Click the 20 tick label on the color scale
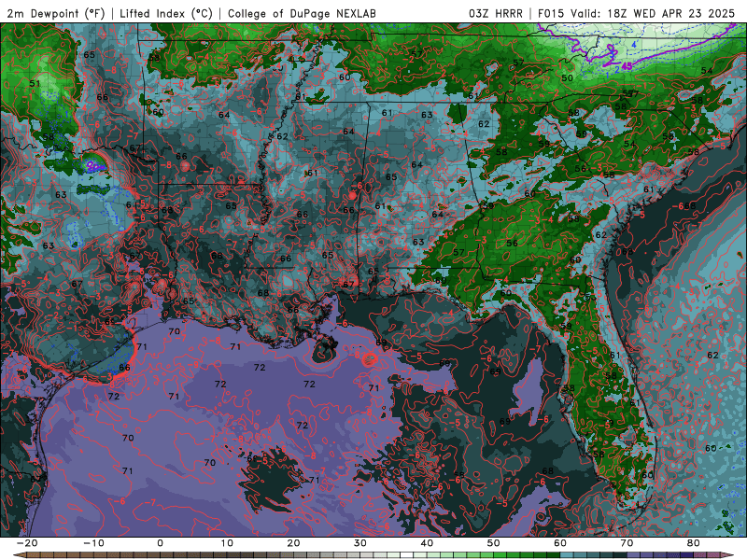Image resolution: width=747 pixels, height=560 pixels. coord(293,543)
